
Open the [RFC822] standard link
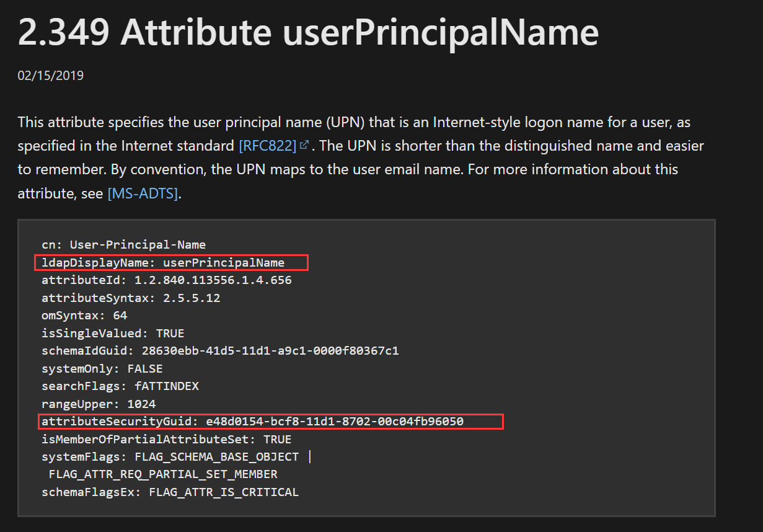pos(267,146)
